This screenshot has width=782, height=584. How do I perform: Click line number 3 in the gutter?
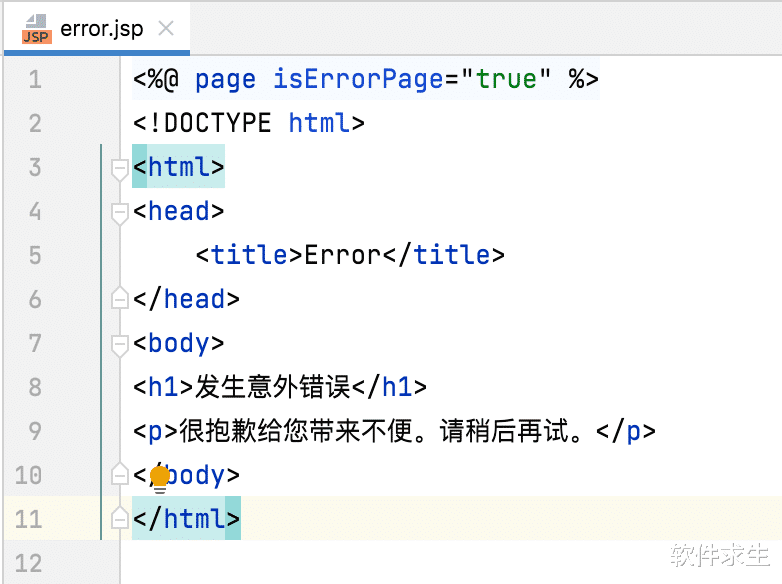[35, 167]
